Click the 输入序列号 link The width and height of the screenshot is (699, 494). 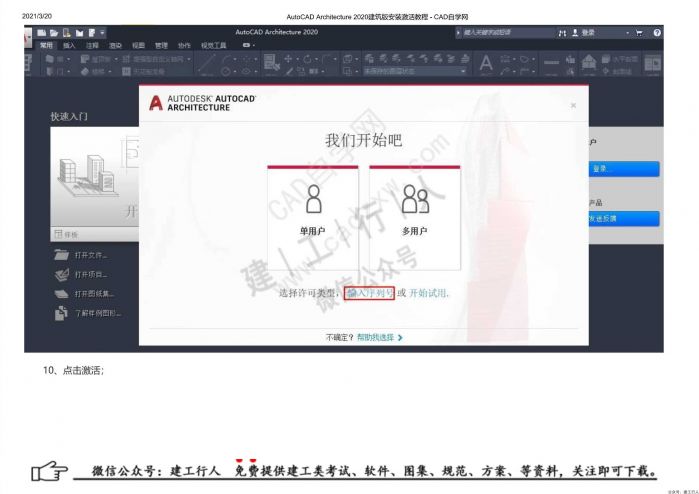370,293
